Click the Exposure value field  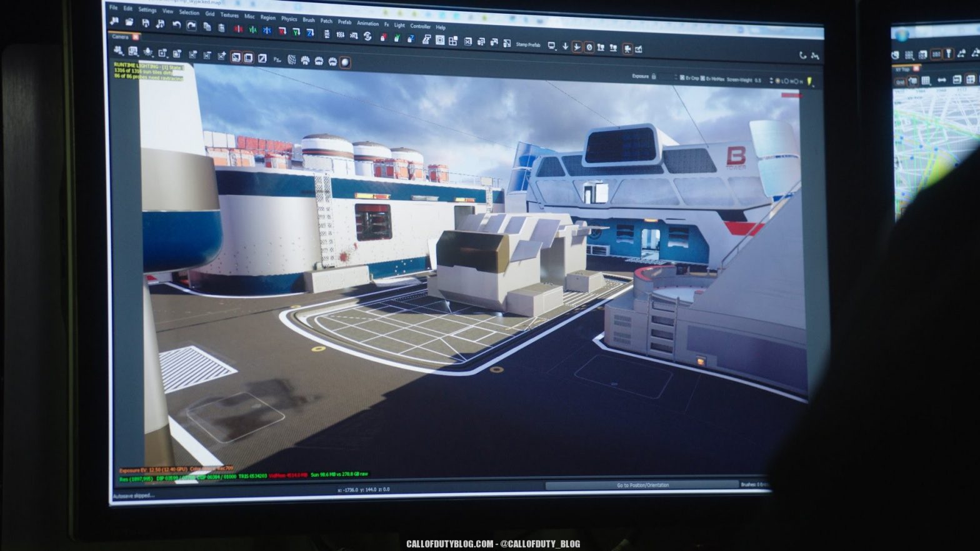tap(666, 76)
